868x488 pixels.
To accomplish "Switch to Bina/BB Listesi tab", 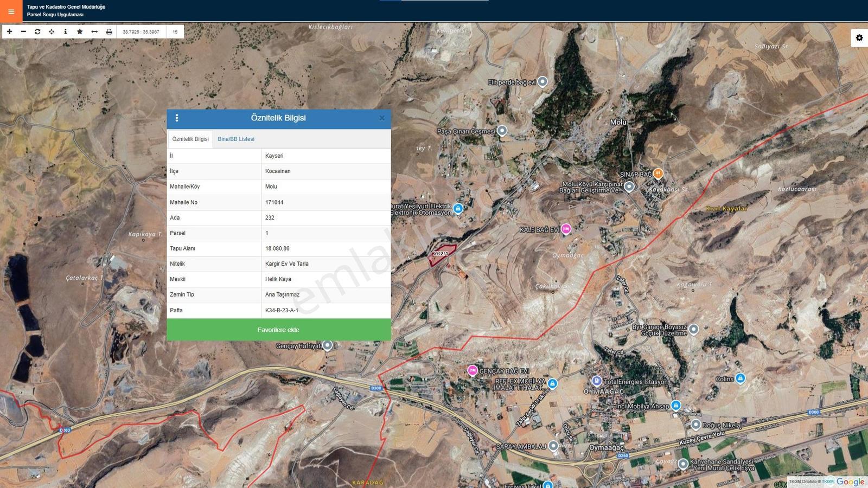I will 236,139.
